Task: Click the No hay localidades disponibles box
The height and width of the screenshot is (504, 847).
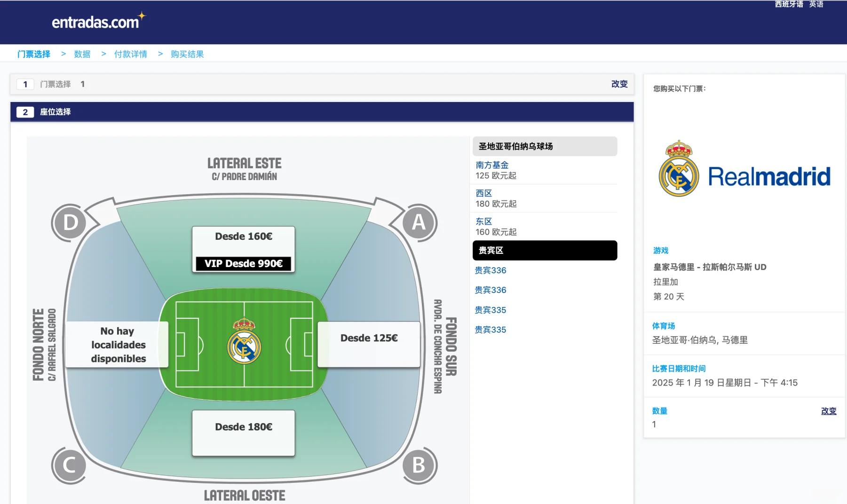Action: pos(118,345)
